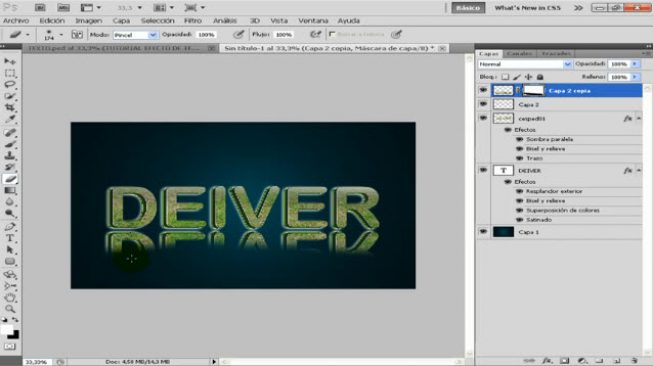Hide the Capa 2 copia layer

[483, 90]
